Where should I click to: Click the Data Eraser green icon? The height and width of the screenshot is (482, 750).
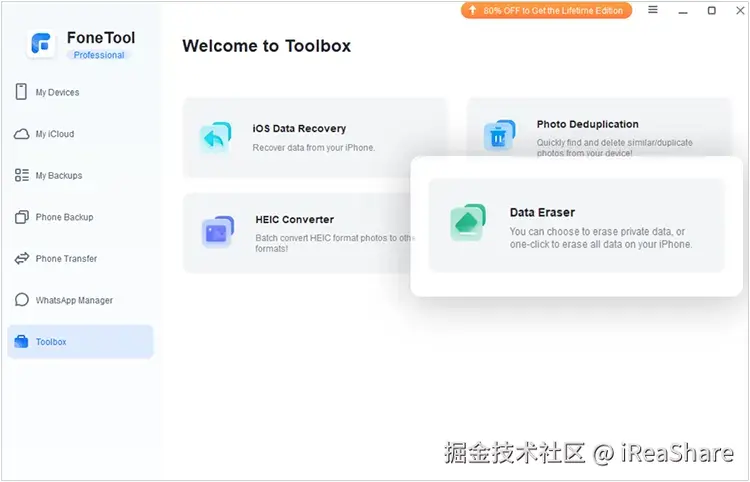[468, 222]
